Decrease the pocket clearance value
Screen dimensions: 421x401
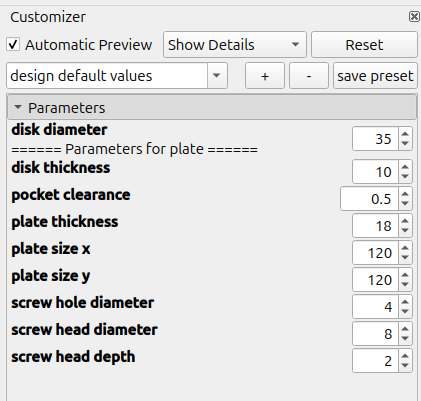(x=405, y=203)
